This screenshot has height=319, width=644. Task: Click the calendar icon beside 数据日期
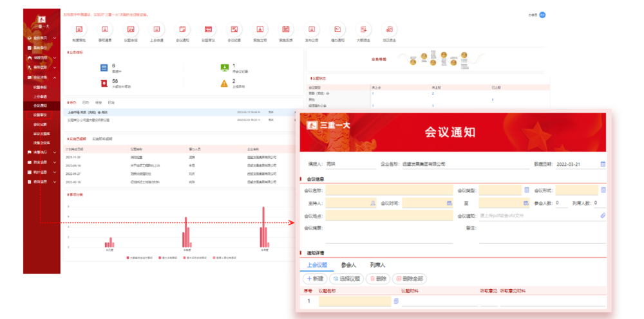[603, 164]
